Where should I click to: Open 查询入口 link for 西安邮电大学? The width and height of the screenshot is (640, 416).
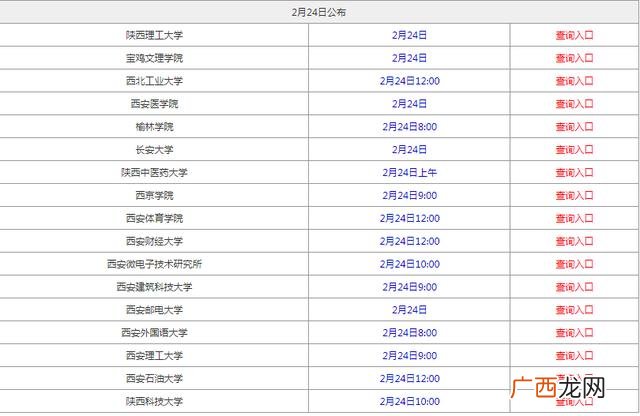tap(574, 310)
